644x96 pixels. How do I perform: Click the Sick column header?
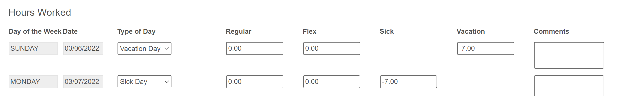pyautogui.click(x=387, y=32)
